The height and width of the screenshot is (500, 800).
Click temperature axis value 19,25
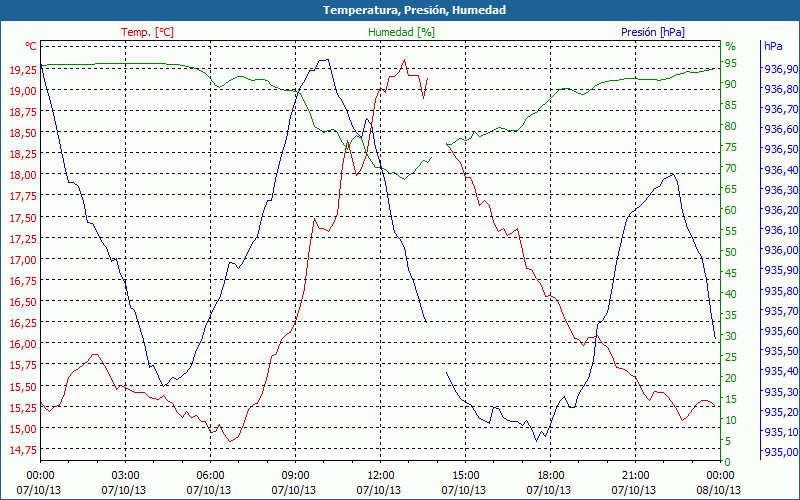23,69
